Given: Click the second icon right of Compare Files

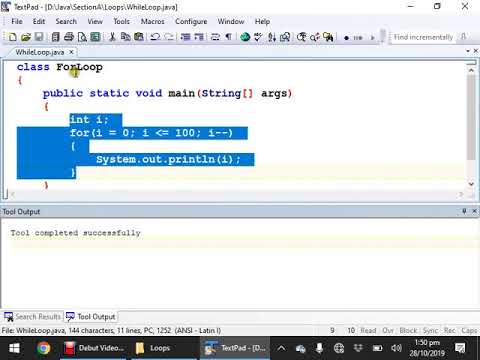Looking at the screenshot, I should click(x=315, y=37).
